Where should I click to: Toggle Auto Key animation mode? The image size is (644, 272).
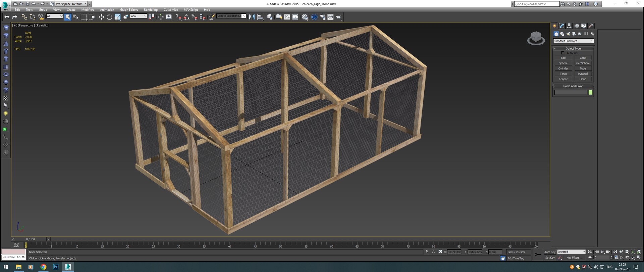click(x=549, y=252)
